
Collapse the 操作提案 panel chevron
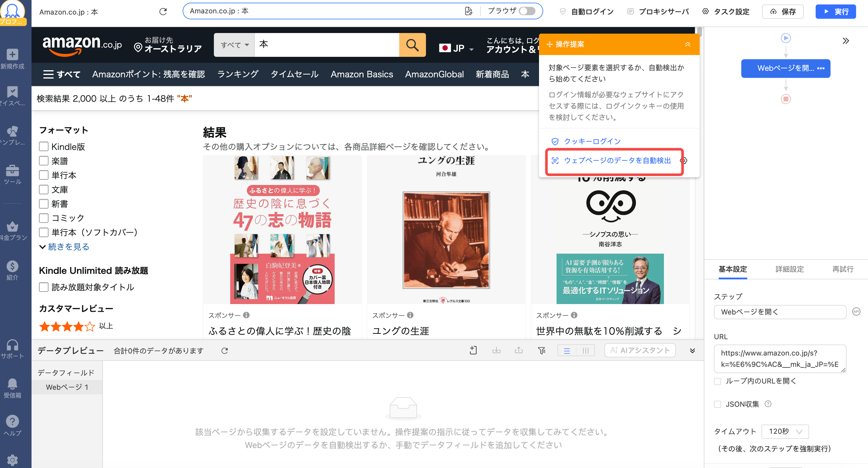(x=687, y=44)
